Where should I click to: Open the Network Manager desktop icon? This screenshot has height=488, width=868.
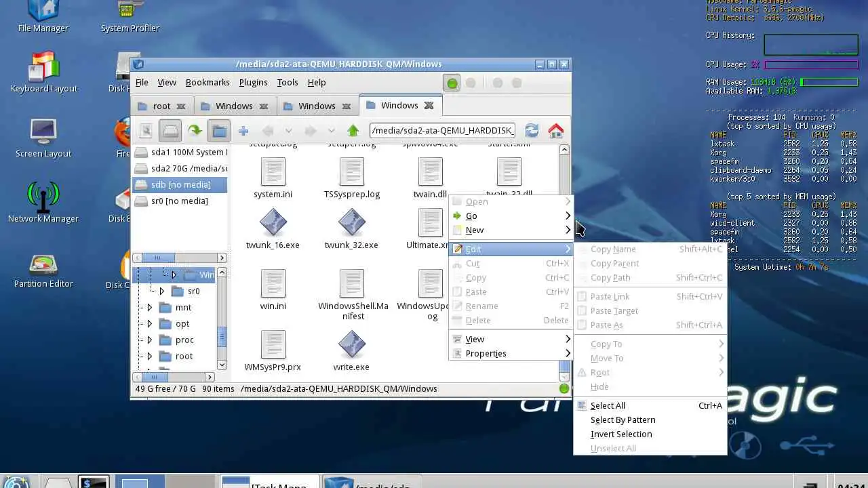point(43,203)
